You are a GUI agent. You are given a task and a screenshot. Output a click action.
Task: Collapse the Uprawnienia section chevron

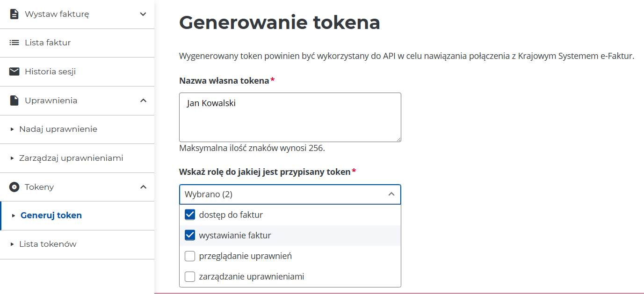point(143,100)
